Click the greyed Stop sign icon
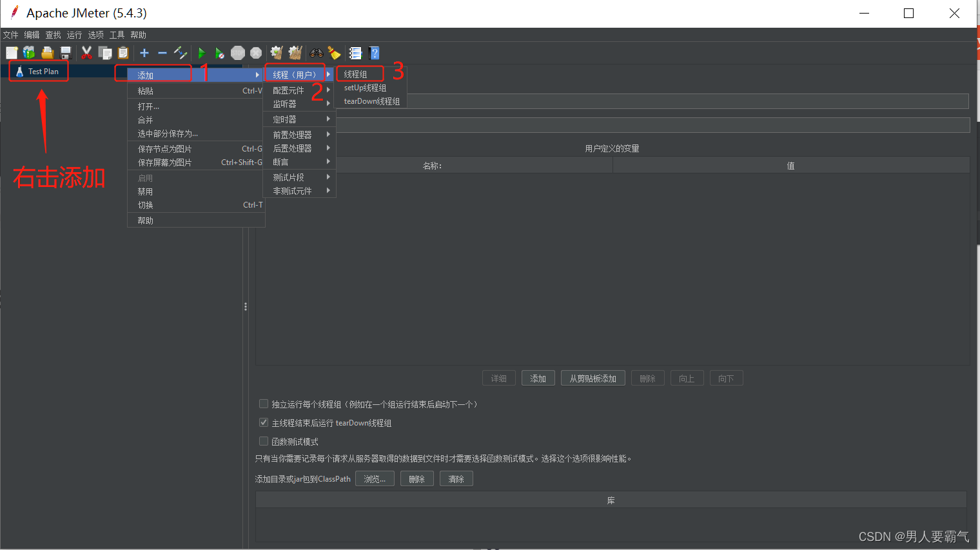The image size is (980, 550). (x=238, y=53)
